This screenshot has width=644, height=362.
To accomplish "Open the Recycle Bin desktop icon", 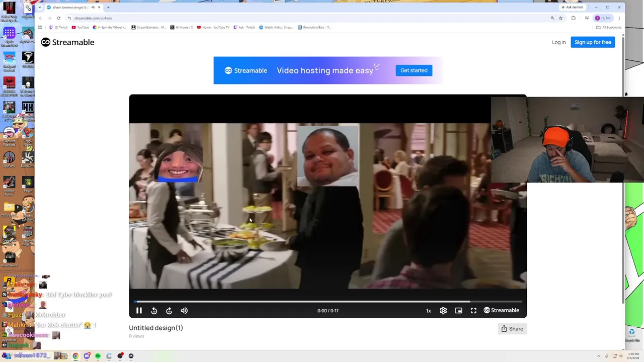I will (x=632, y=334).
